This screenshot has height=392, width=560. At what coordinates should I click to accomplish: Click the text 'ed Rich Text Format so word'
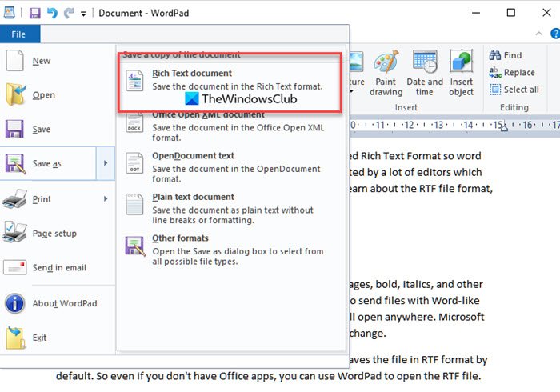(415, 156)
